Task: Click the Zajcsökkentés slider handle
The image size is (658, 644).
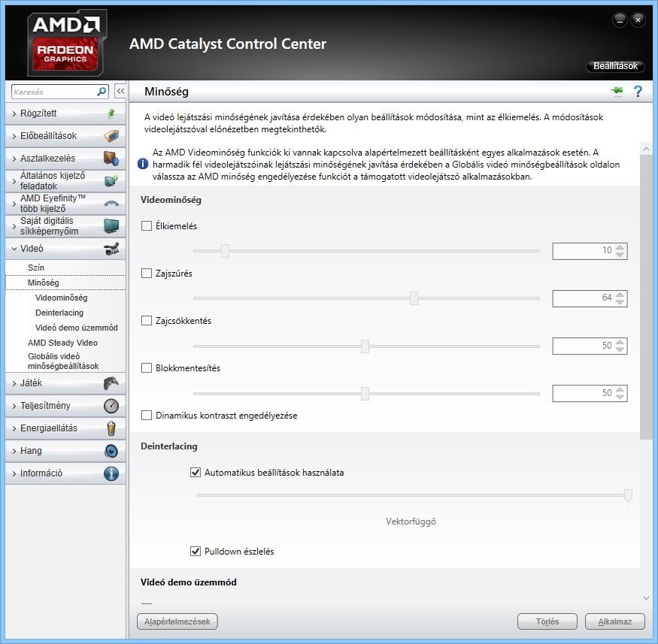Action: tap(365, 346)
